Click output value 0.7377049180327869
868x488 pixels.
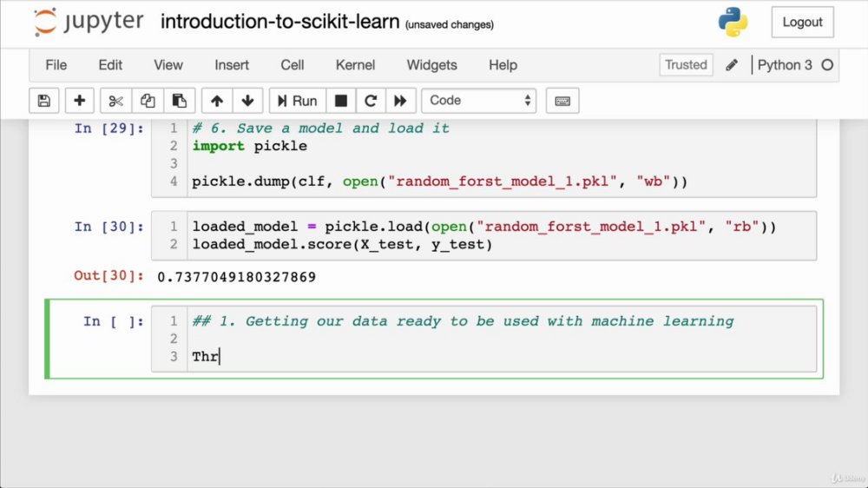point(237,277)
